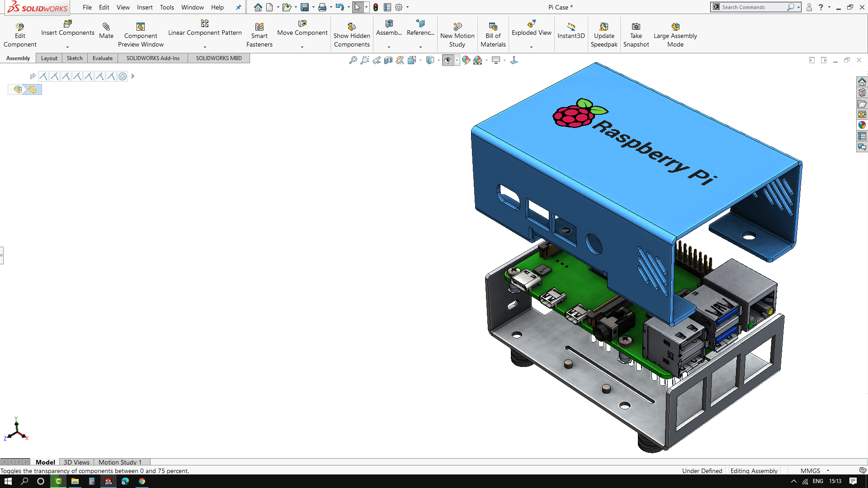Image resolution: width=868 pixels, height=488 pixels.
Task: Select the Move Component tool
Action: pyautogui.click(x=302, y=28)
